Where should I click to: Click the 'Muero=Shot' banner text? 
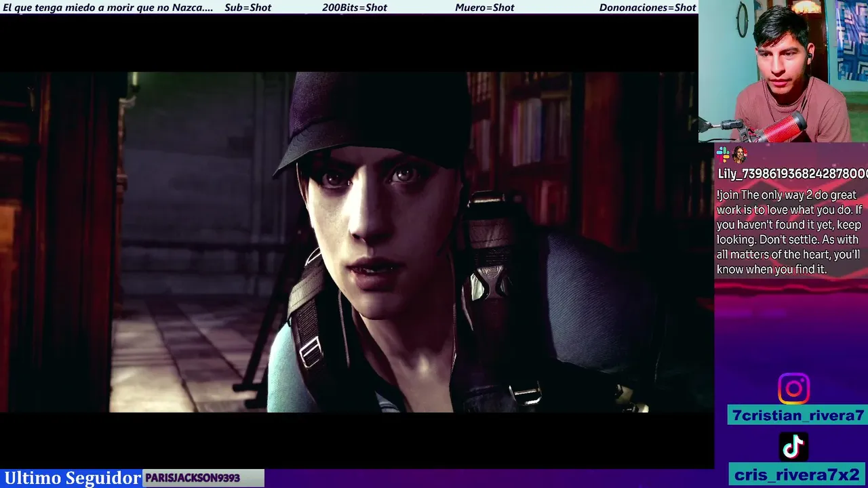pos(485,7)
